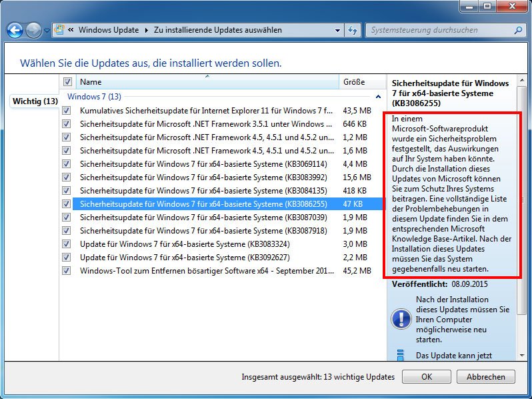This screenshot has height=399, width=532.
Task: Click Windows Update in the breadcrumb
Action: point(108,30)
